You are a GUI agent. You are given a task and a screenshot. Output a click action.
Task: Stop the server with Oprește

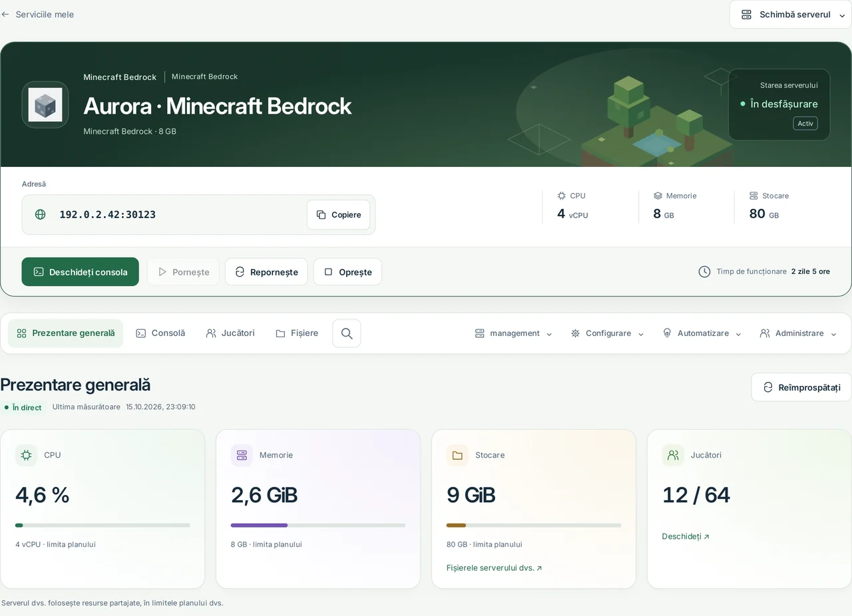point(347,271)
